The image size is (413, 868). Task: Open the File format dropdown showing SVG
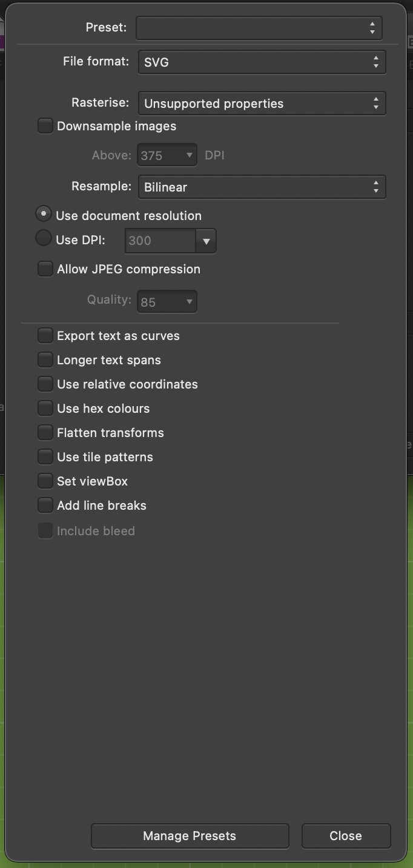(262, 62)
